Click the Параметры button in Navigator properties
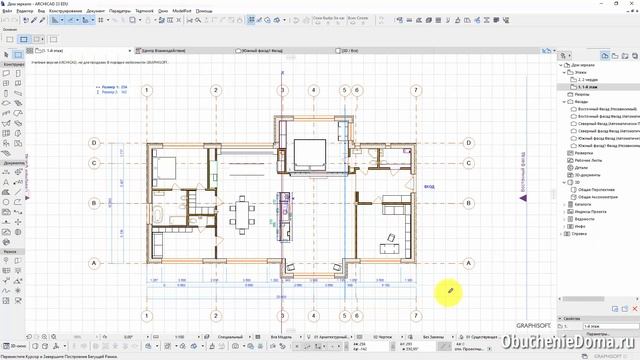The width and height of the screenshot is (640, 360). (x=598, y=334)
